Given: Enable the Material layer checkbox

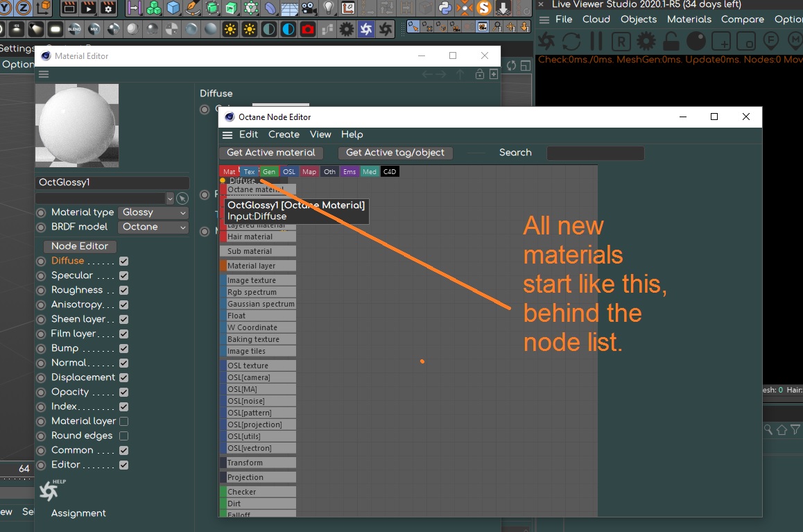Looking at the screenshot, I should point(123,422).
